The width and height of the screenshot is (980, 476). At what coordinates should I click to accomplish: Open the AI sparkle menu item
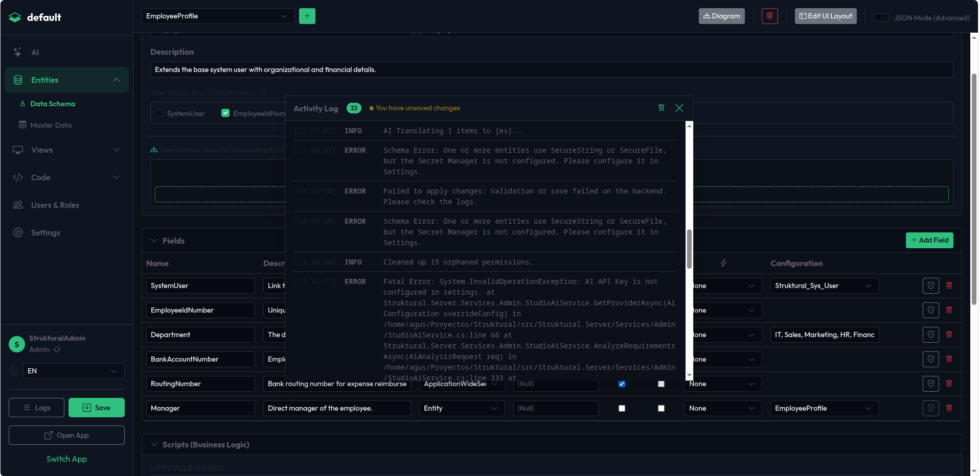66,52
